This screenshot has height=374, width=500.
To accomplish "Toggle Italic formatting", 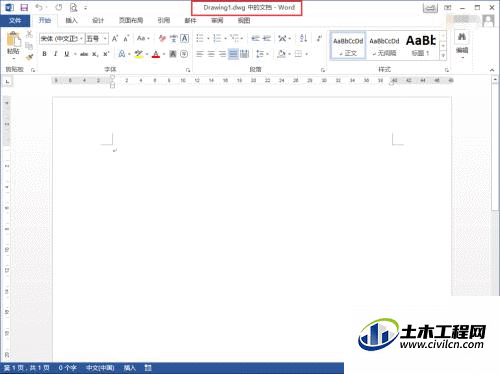I will [55, 54].
